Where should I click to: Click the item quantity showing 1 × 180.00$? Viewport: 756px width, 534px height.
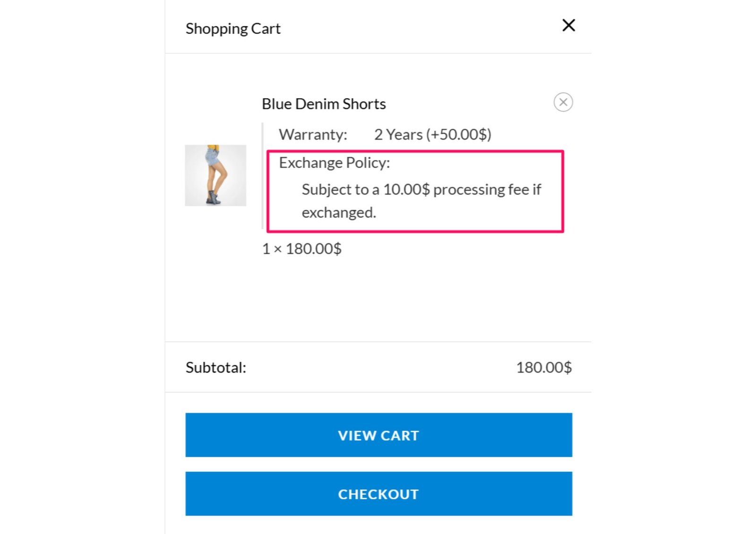tap(302, 248)
